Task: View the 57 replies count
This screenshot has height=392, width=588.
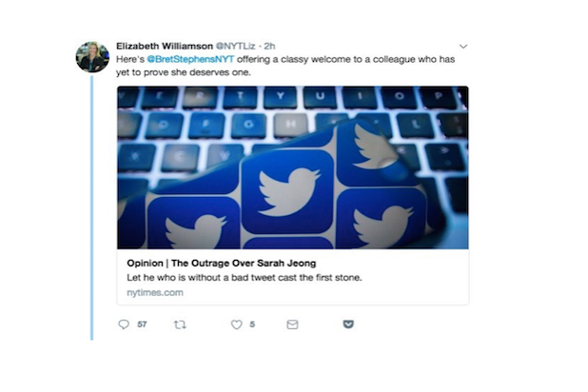Action: [x=142, y=324]
